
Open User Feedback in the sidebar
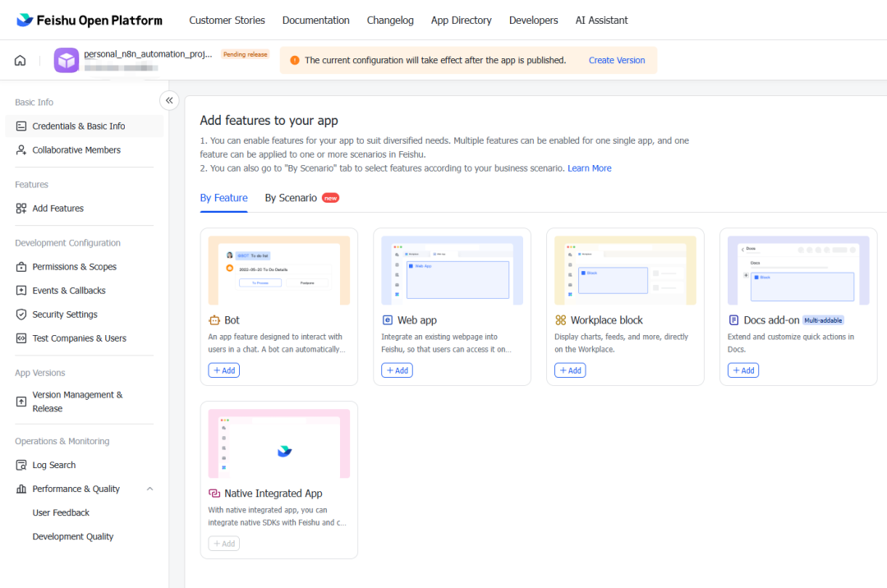pos(61,512)
